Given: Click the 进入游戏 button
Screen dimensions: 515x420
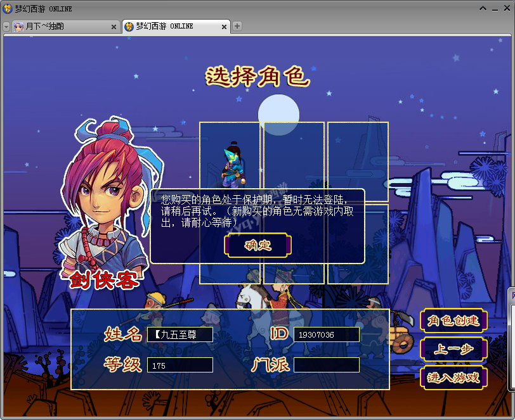Looking at the screenshot, I should tap(453, 378).
